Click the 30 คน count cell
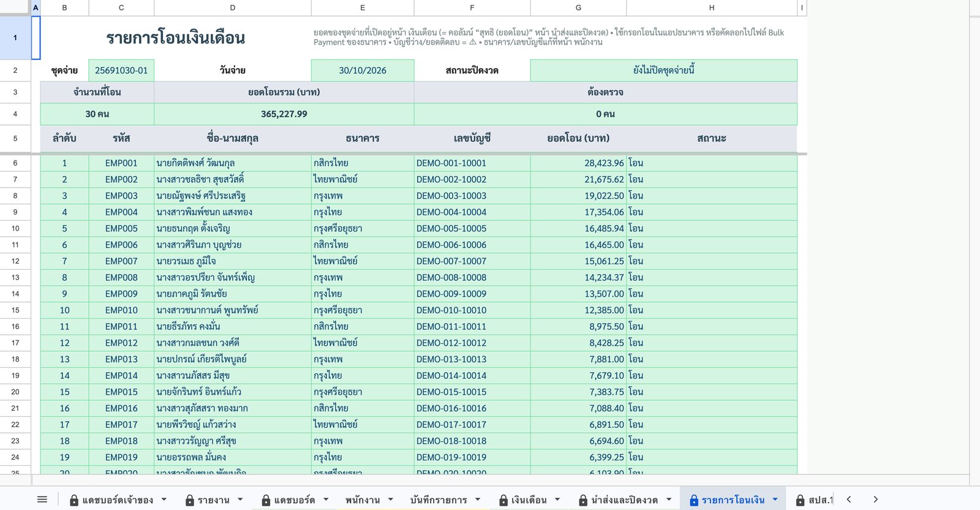Image resolution: width=980 pixels, height=510 pixels. (x=97, y=114)
